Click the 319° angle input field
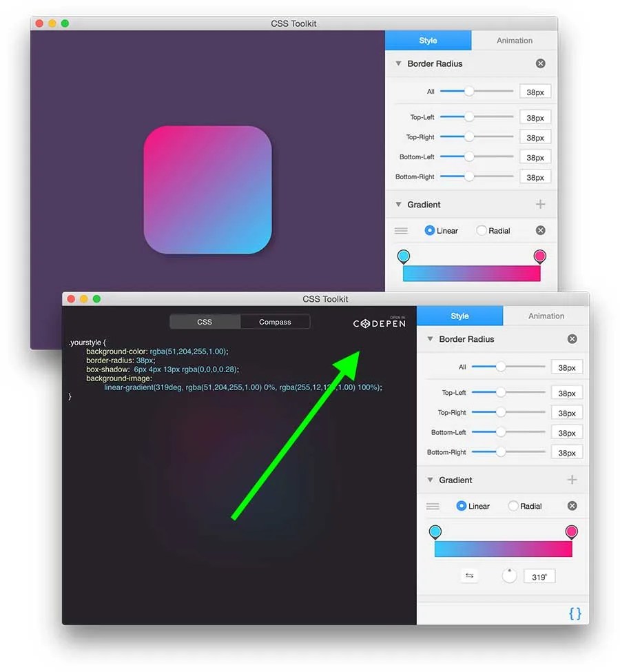Viewport: 620px width, 672px height. click(x=539, y=576)
